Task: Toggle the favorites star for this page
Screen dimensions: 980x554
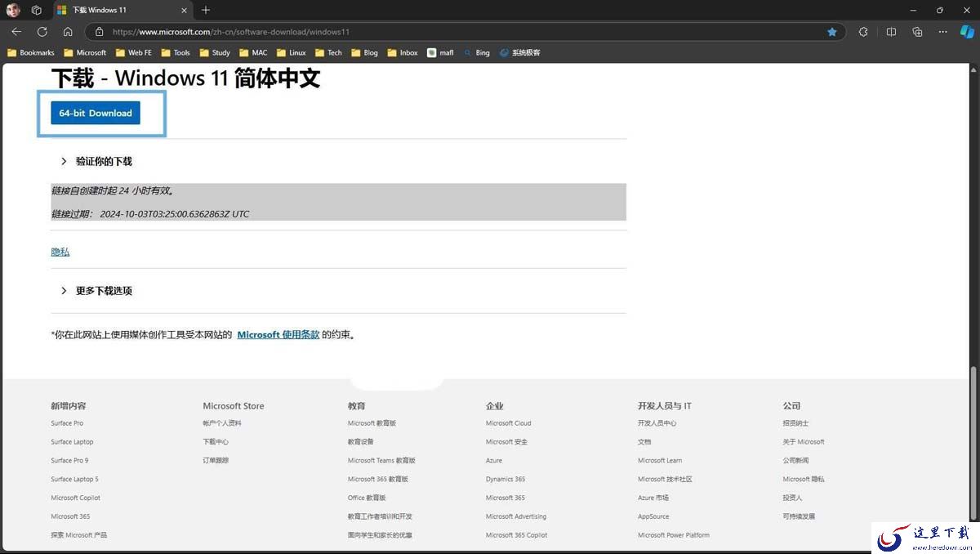Action: [832, 32]
